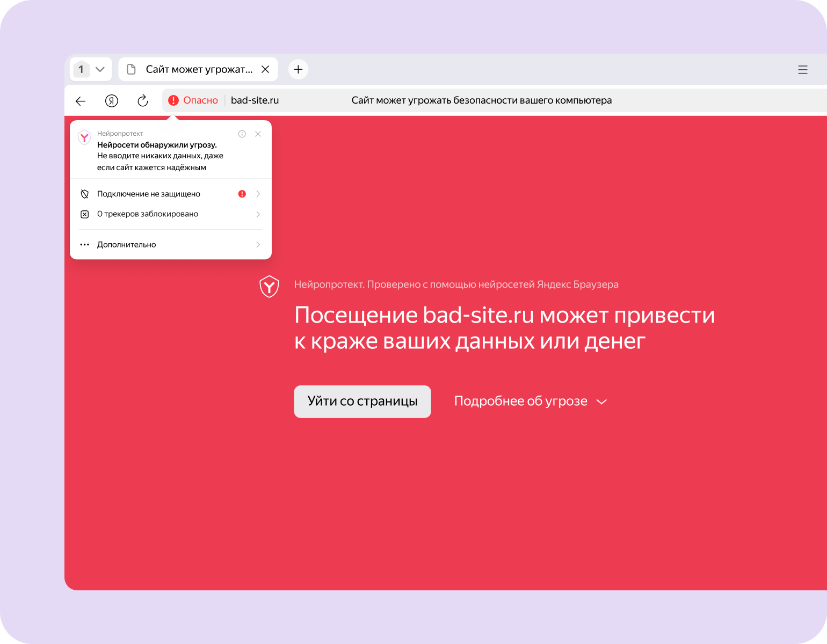827x644 pixels.
Task: Click the white shield logo on warning page
Action: (269, 286)
